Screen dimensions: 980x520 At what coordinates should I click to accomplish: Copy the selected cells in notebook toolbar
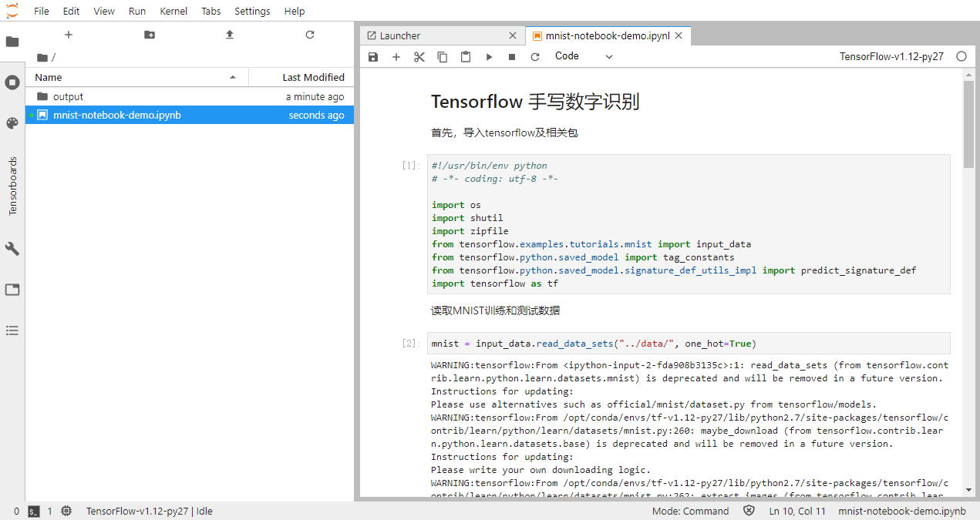tap(443, 57)
